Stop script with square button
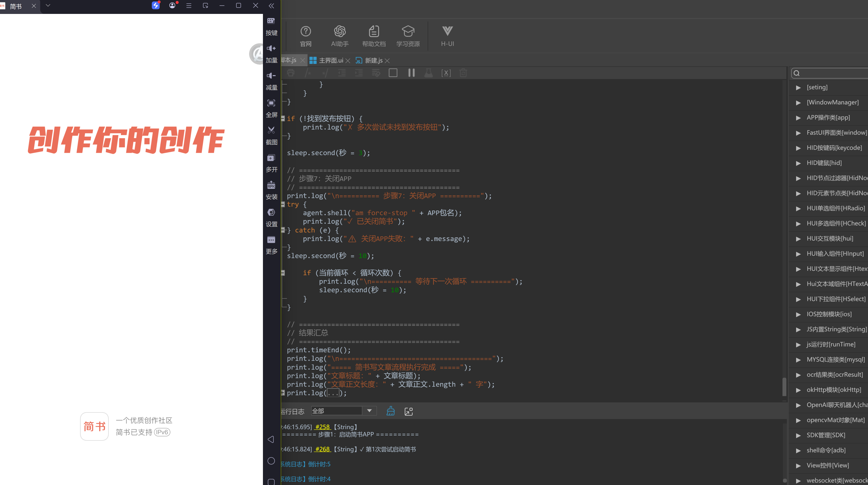Image resolution: width=868 pixels, height=485 pixels. pyautogui.click(x=393, y=73)
